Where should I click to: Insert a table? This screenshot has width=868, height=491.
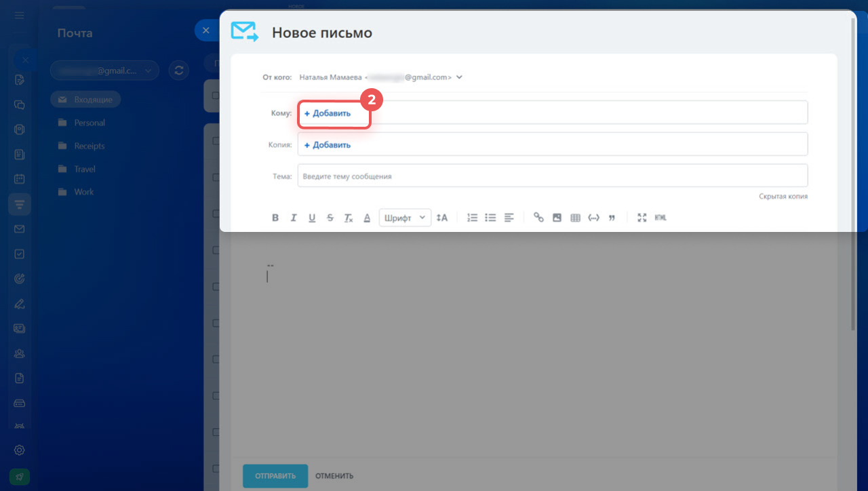(575, 218)
